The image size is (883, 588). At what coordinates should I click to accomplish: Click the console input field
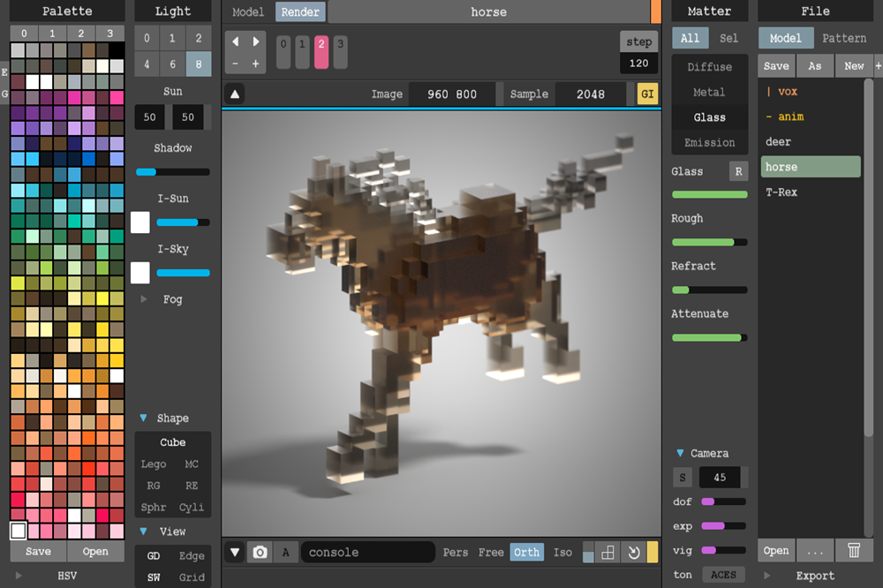367,552
